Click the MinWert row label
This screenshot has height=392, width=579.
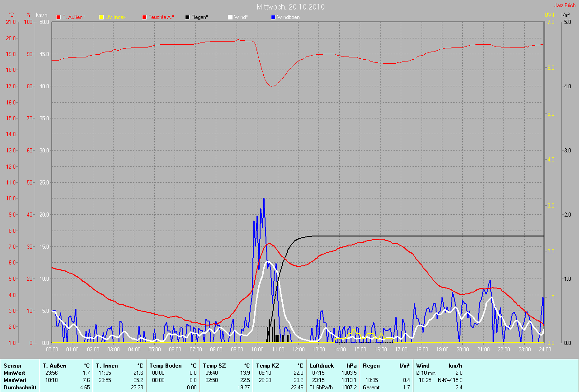click(x=14, y=373)
